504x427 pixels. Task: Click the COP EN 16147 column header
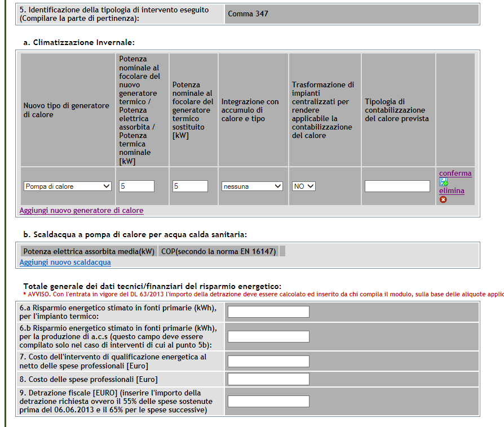click(x=219, y=251)
